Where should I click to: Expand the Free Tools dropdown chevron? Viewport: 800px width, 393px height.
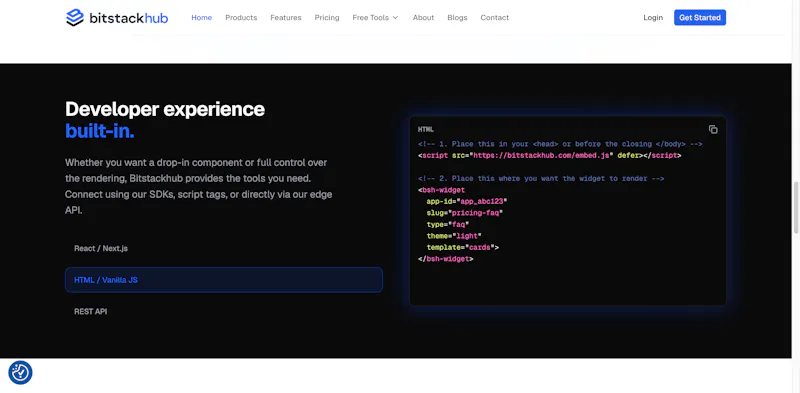[395, 18]
